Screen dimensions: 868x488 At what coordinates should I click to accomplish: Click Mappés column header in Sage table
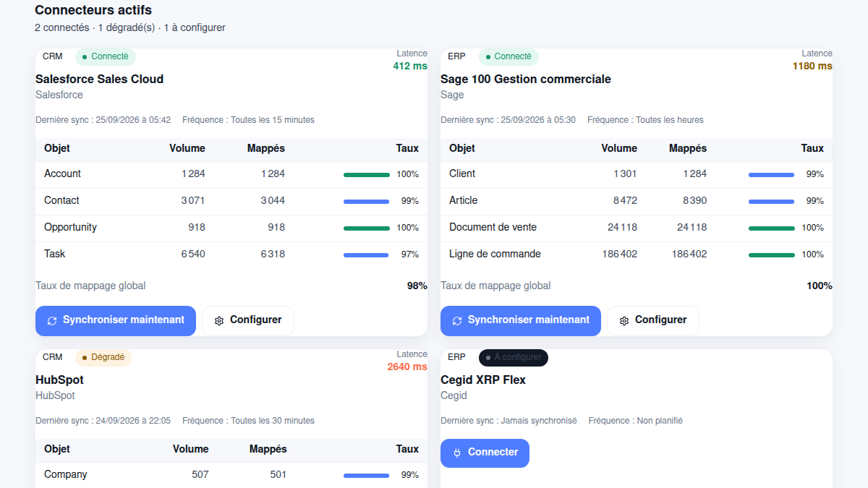[x=688, y=148]
